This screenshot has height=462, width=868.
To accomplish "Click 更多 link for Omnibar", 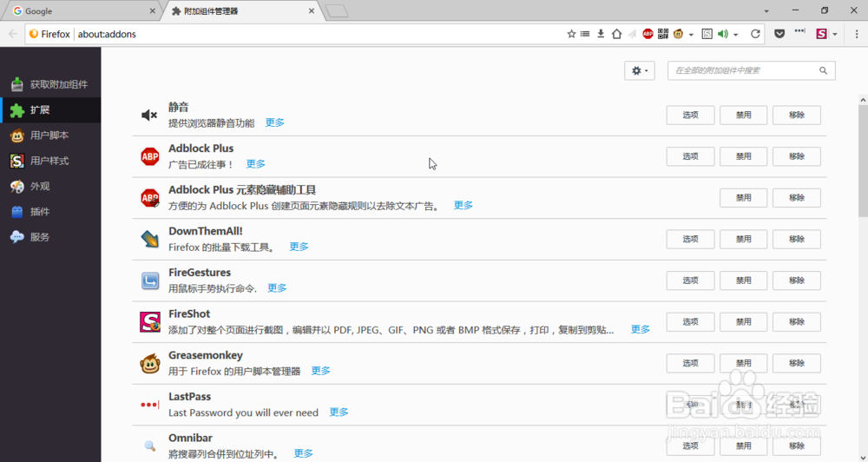I will [x=303, y=453].
